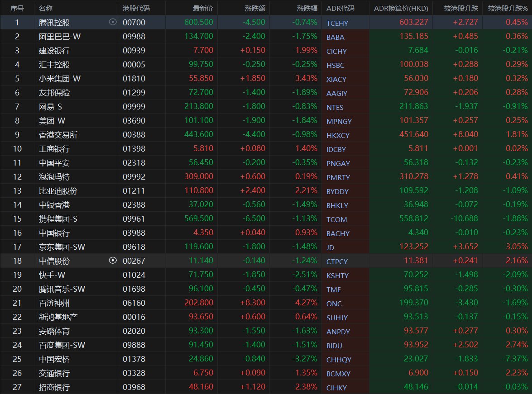Viewport: 532px width, 394px height.
Task: Click the BYDDY ADR code
Action: [337, 192]
